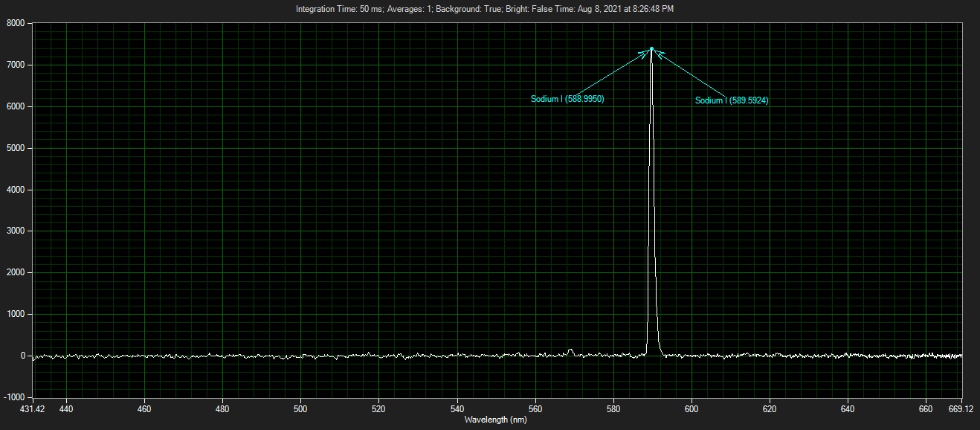The width and height of the screenshot is (980, 430).
Task: Click the 8000 label on the intensity axis
Action: pos(16,24)
